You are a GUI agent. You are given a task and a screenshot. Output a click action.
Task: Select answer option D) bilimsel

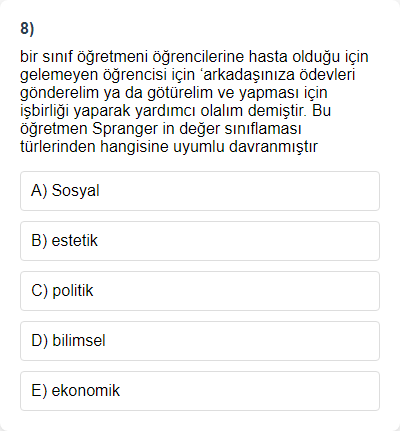click(200, 341)
